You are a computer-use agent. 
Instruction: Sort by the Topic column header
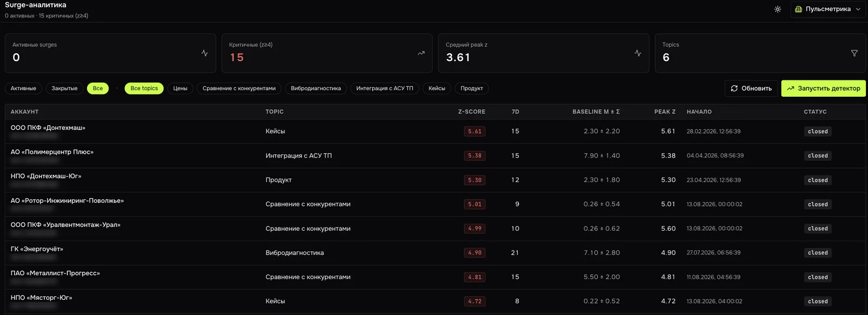tap(275, 112)
